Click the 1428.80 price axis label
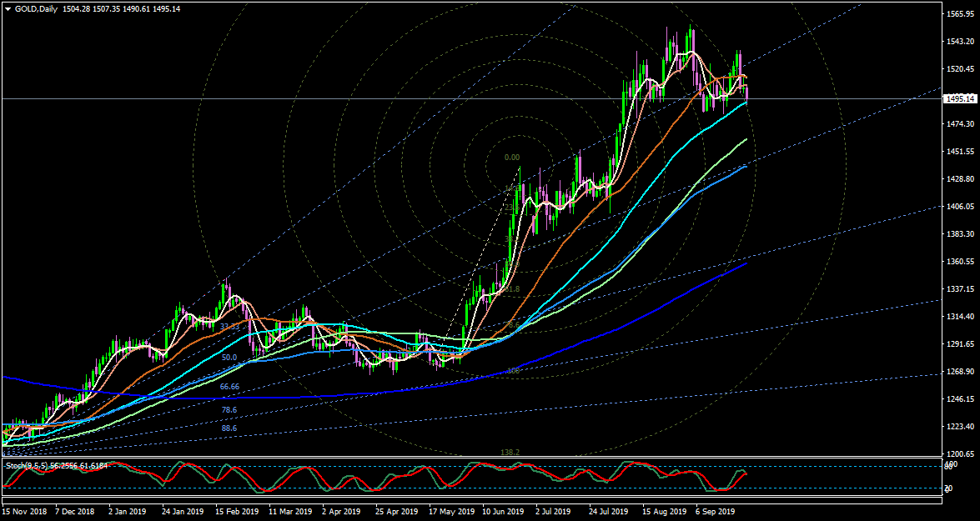 (x=961, y=179)
